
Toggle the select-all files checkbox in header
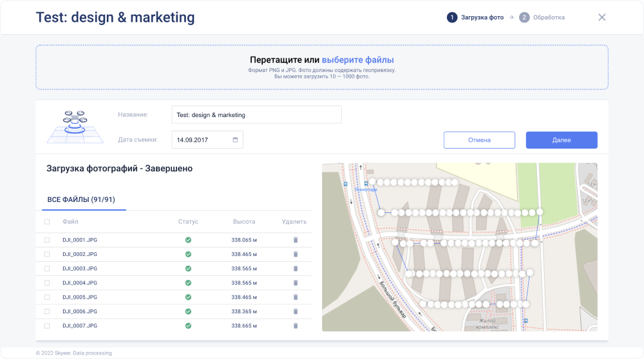click(47, 222)
